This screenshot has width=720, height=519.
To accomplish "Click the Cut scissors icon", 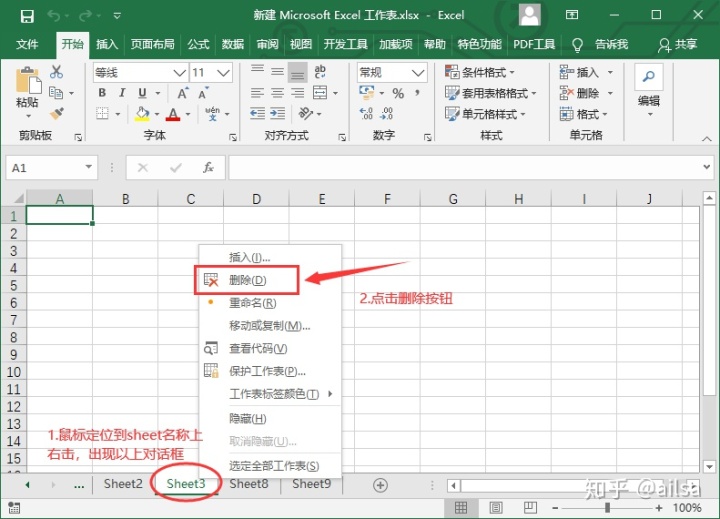I will (x=56, y=72).
